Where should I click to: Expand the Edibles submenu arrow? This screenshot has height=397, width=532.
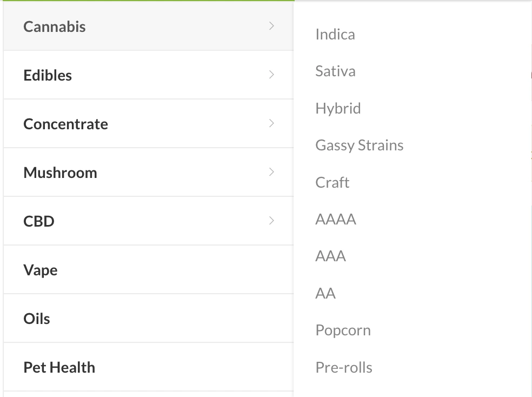(271, 75)
